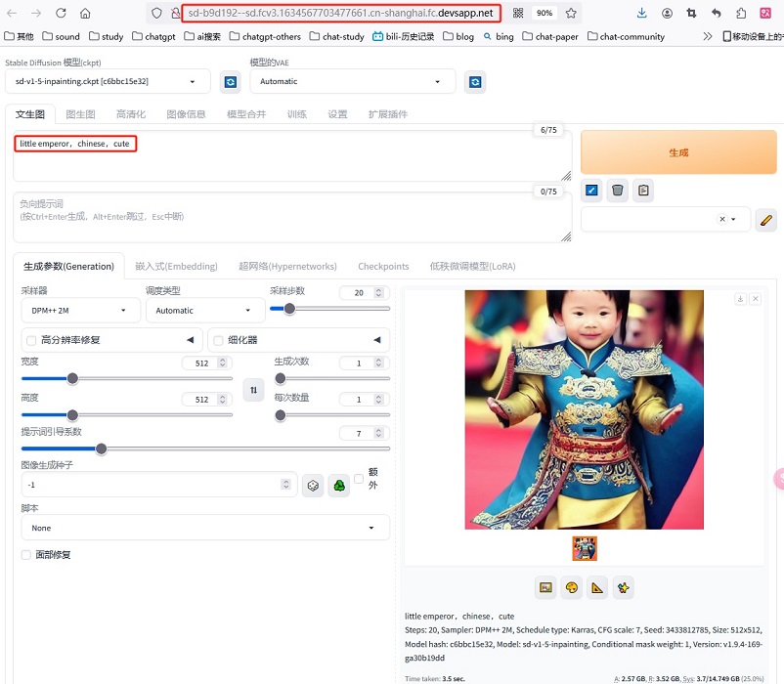Randomize the seed with the dice icon

313,485
